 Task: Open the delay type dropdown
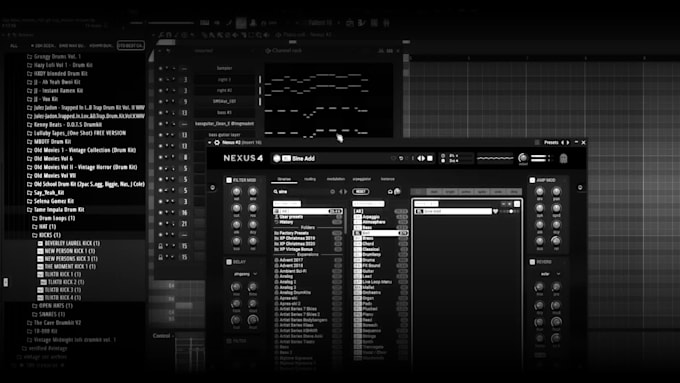pyautogui.click(x=246, y=274)
